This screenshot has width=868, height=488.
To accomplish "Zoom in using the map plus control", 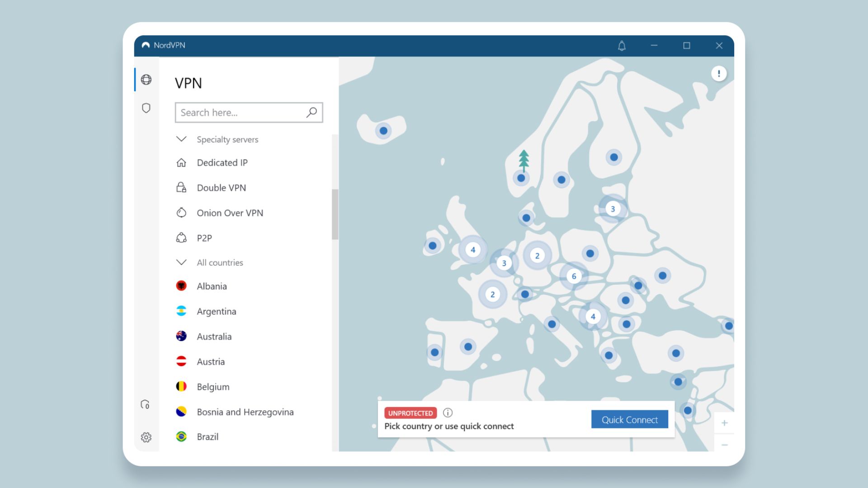I will click(x=724, y=422).
